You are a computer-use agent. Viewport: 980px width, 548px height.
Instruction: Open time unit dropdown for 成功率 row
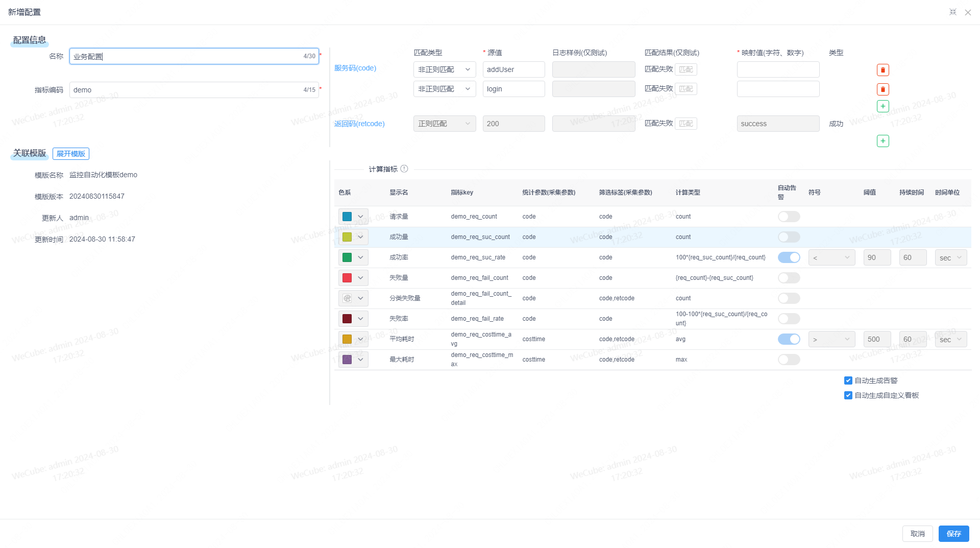pos(951,257)
